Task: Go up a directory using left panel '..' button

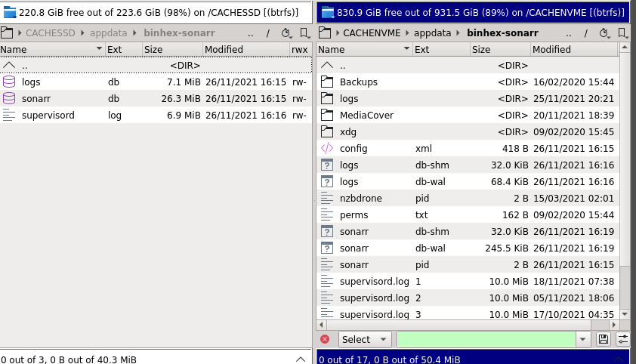Action: point(251,33)
